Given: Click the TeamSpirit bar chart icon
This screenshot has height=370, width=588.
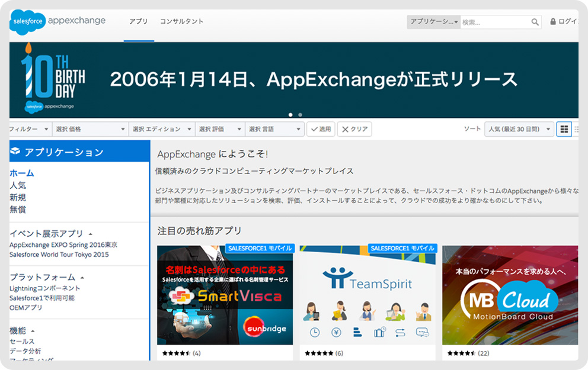Looking at the screenshot, I should pos(357,332).
